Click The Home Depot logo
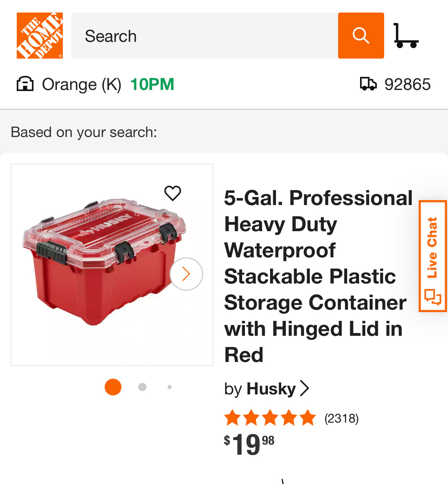Screen dimensions: 448x484 click(40, 36)
